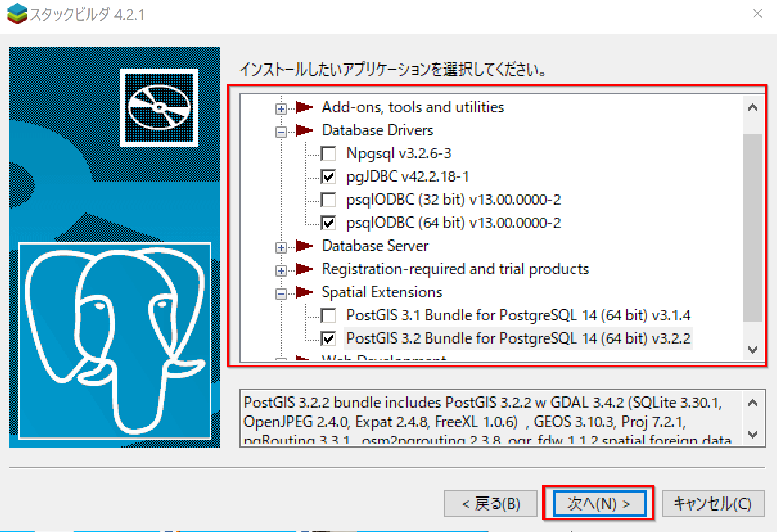777x532 pixels.
Task: Select psqlODBC (64 bit) row text
Action: 454,222
